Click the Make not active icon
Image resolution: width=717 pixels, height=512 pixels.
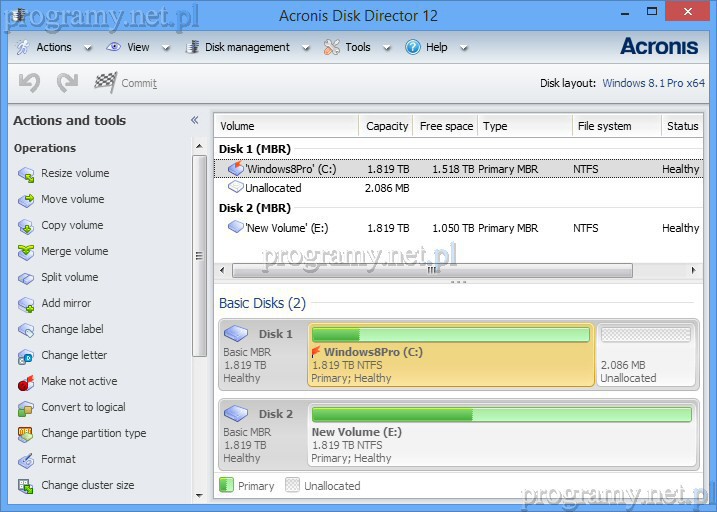26,382
